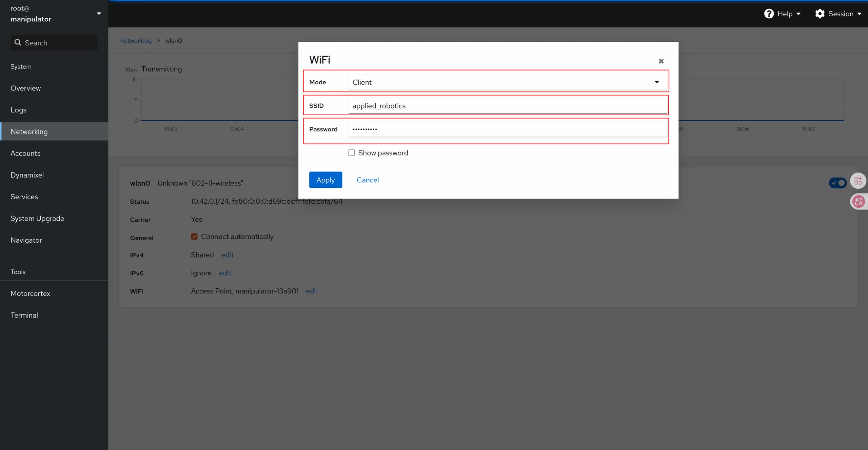Click the search magnifier icon in sidebar
The width and height of the screenshot is (868, 450).
pos(18,43)
